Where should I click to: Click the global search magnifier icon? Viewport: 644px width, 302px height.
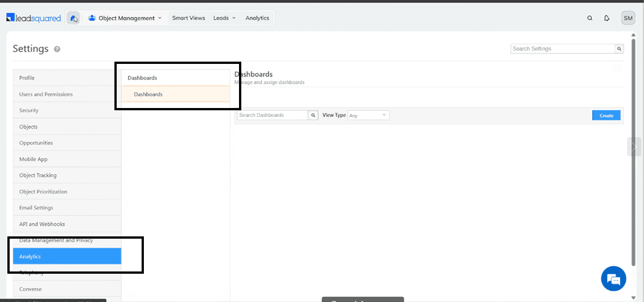coord(590,18)
